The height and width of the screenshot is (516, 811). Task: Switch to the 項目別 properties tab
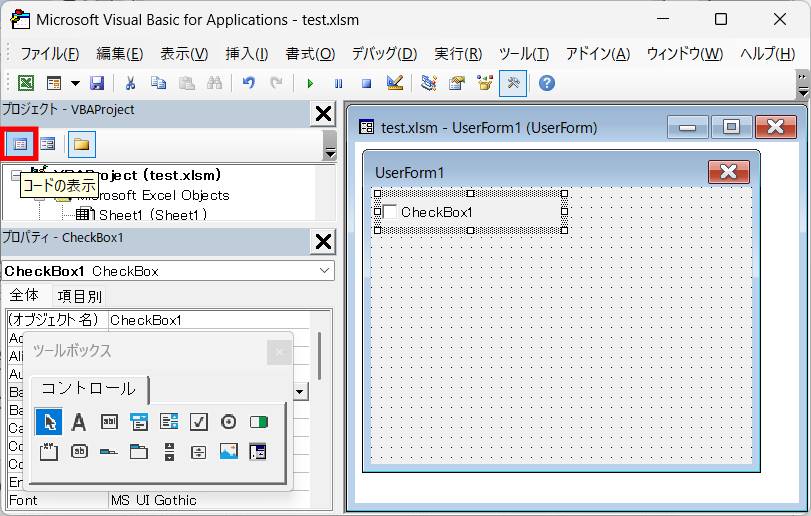(80, 296)
